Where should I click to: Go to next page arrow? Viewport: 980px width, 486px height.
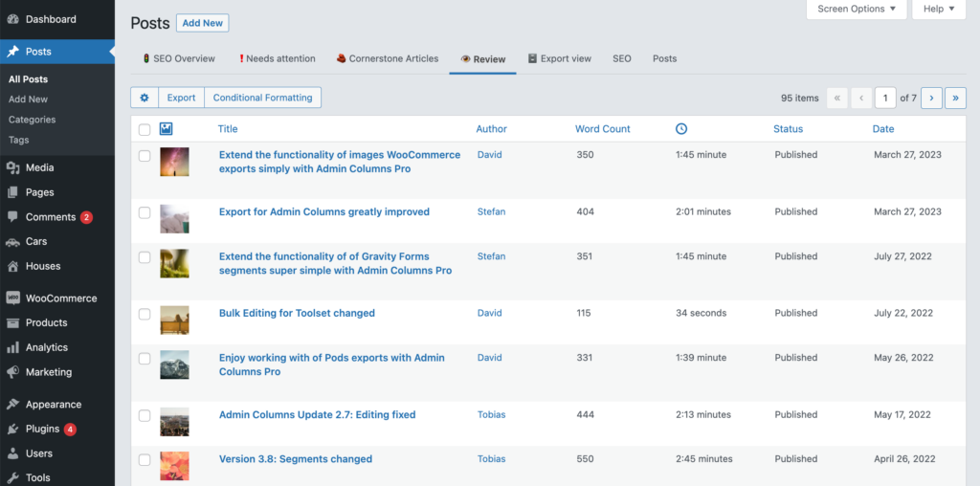pyautogui.click(x=931, y=99)
